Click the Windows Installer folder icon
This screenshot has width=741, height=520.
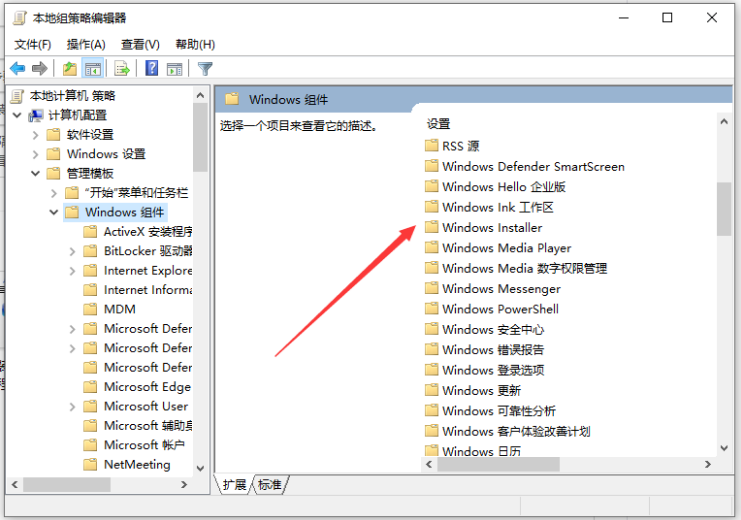click(431, 227)
